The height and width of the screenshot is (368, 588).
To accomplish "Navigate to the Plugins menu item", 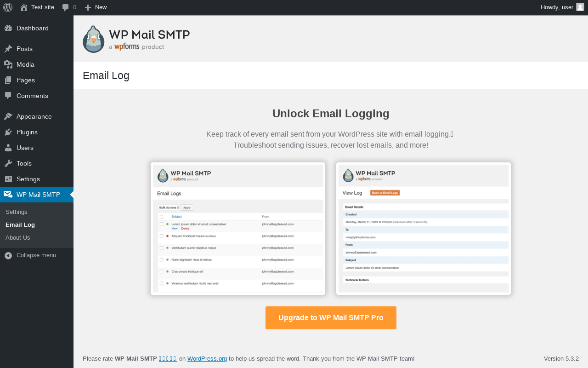I will (37, 132).
